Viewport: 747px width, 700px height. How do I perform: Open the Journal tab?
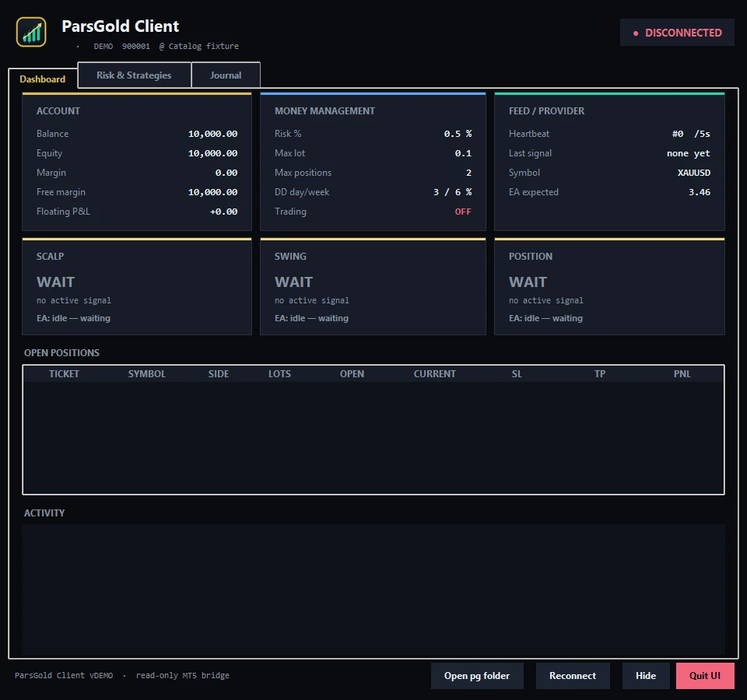[x=226, y=75]
